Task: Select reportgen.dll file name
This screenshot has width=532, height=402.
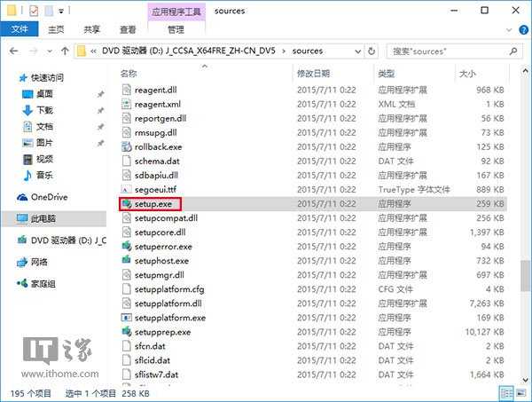Action: tap(160, 119)
